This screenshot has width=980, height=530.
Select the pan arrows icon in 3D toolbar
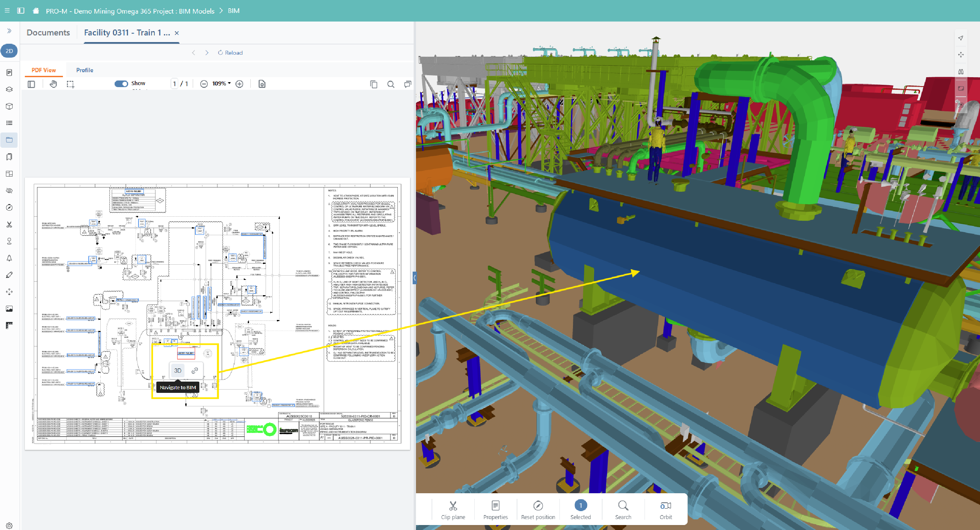click(960, 55)
